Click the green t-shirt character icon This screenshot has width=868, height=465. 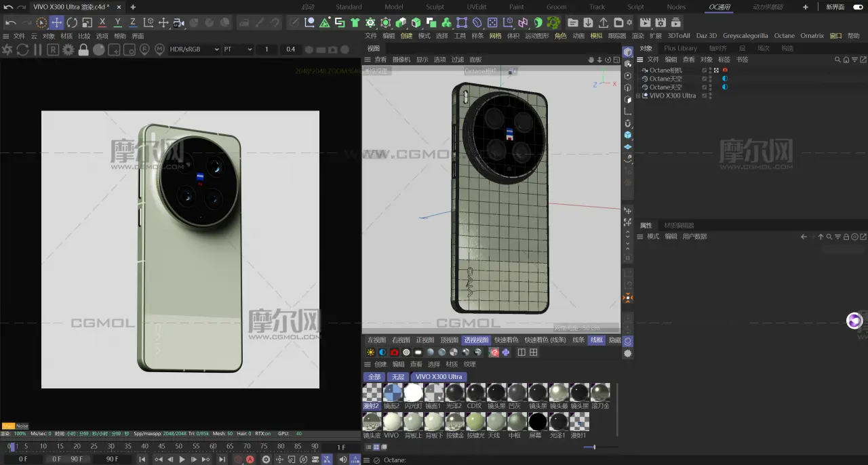[355, 22]
